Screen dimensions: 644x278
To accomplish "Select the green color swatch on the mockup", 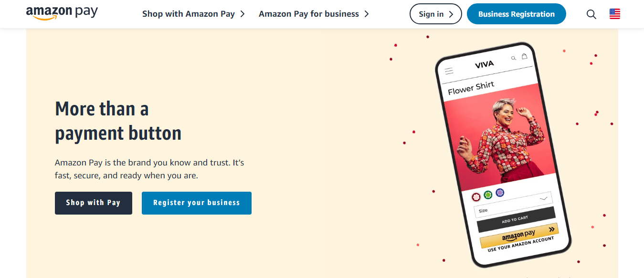I will pyautogui.click(x=488, y=194).
